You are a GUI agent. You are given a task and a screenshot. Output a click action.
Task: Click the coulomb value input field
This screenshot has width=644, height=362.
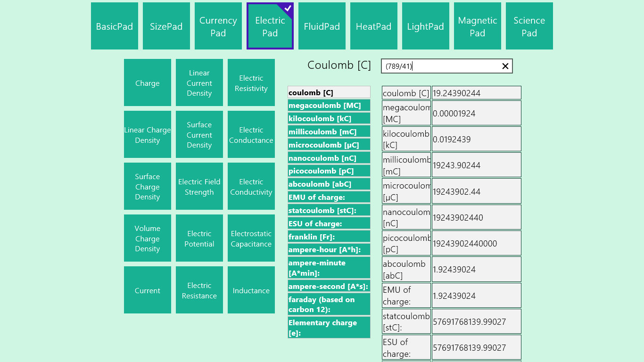coord(441,66)
